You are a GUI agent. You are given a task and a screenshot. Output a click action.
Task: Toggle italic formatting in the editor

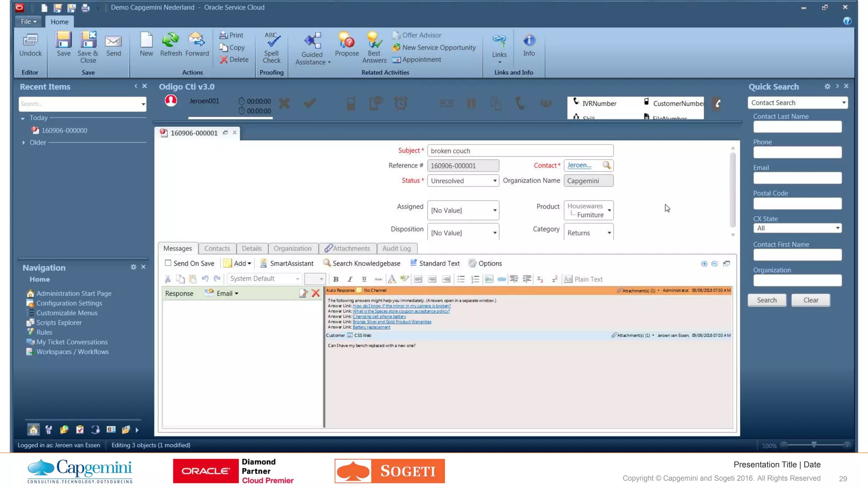[x=350, y=279]
